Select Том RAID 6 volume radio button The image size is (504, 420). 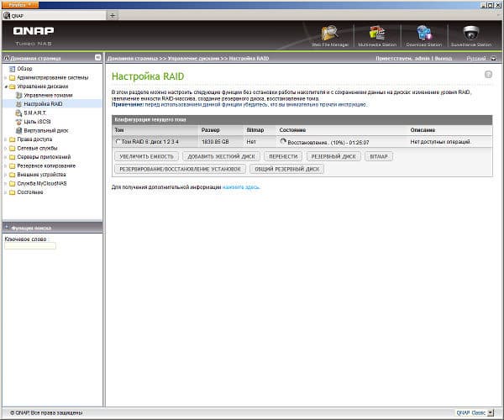click(x=118, y=141)
